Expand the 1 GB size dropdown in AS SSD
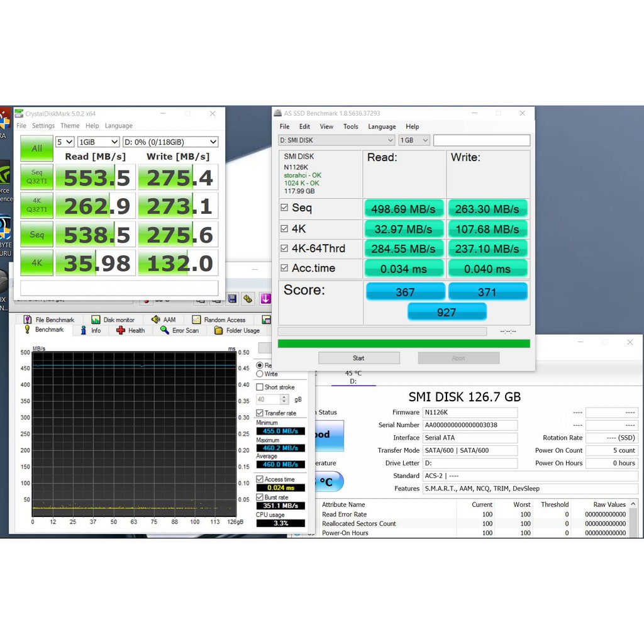Viewport: 644px width, 644px height. [414, 140]
